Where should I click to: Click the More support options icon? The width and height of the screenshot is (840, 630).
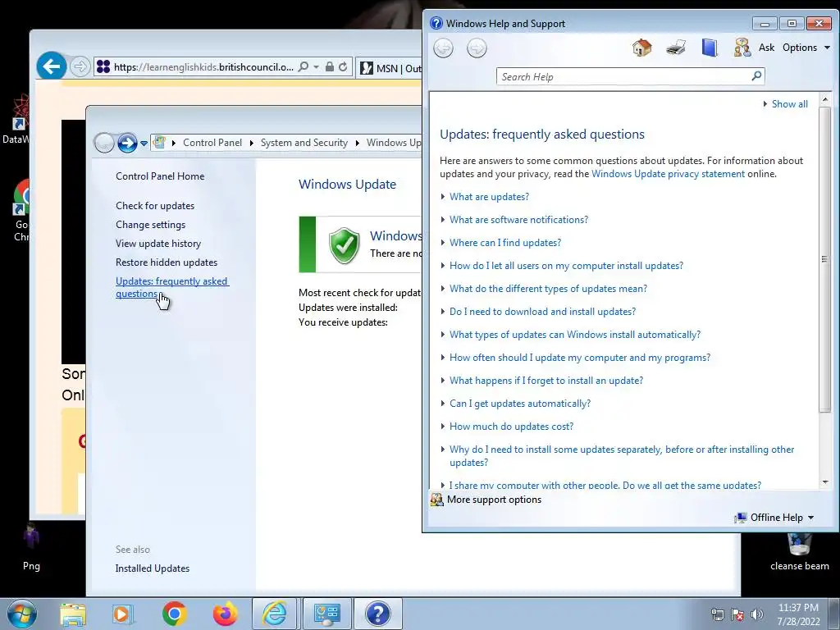[437, 500]
